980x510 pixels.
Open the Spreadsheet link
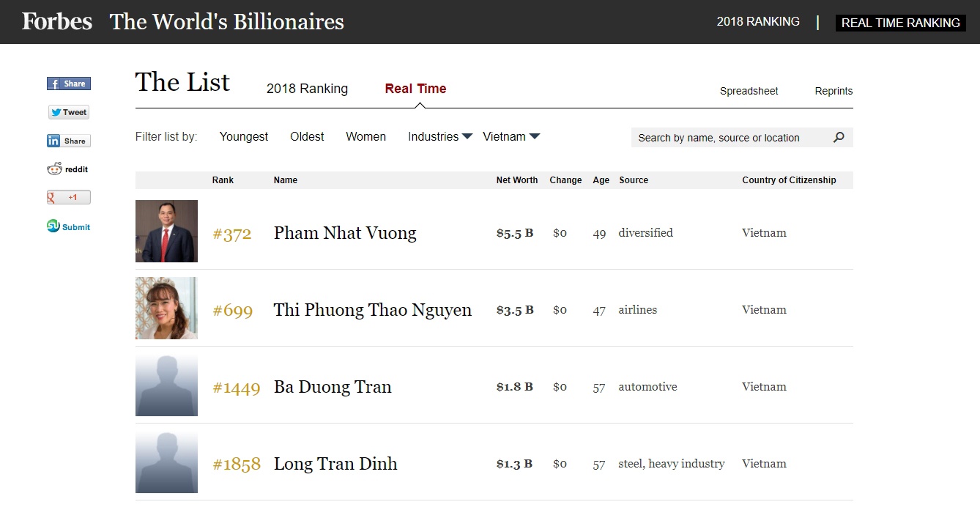749,91
